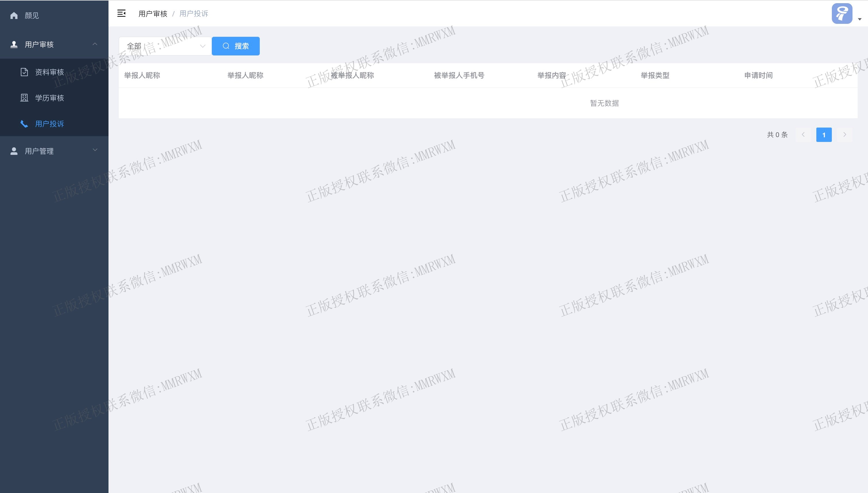Open the avatar dropdown caret
868x493 pixels.
pyautogui.click(x=860, y=19)
